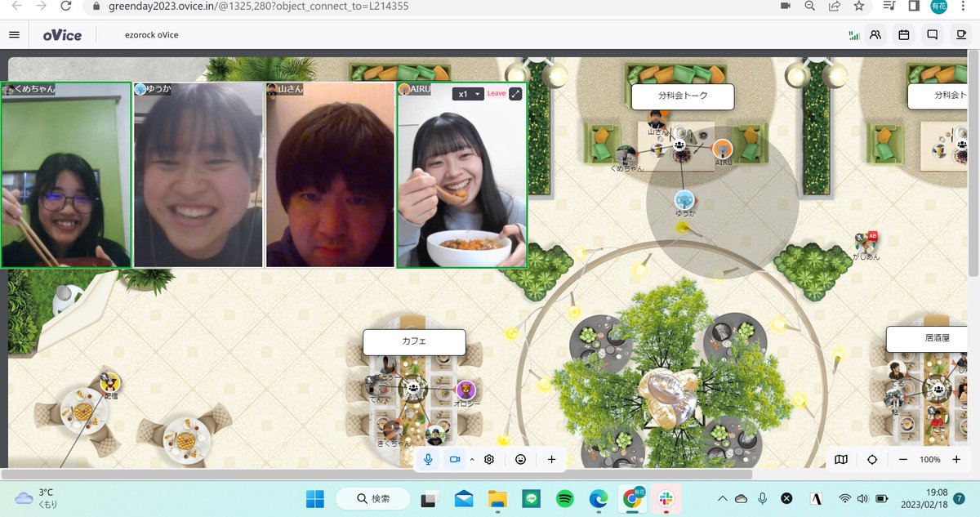This screenshot has height=517, width=980.
Task: Click Leave to exit the meeting
Action: [x=497, y=94]
